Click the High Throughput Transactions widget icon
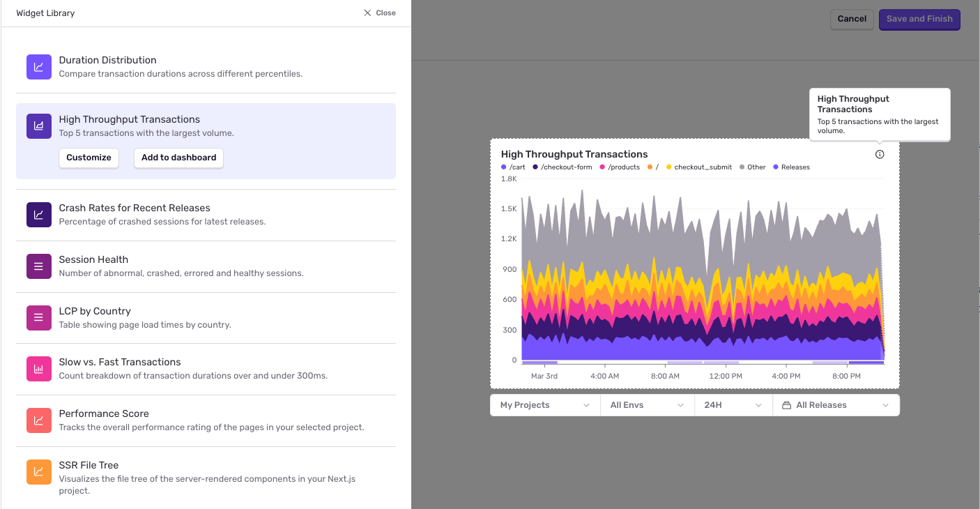Screen dimensions: 980x509 38,126
